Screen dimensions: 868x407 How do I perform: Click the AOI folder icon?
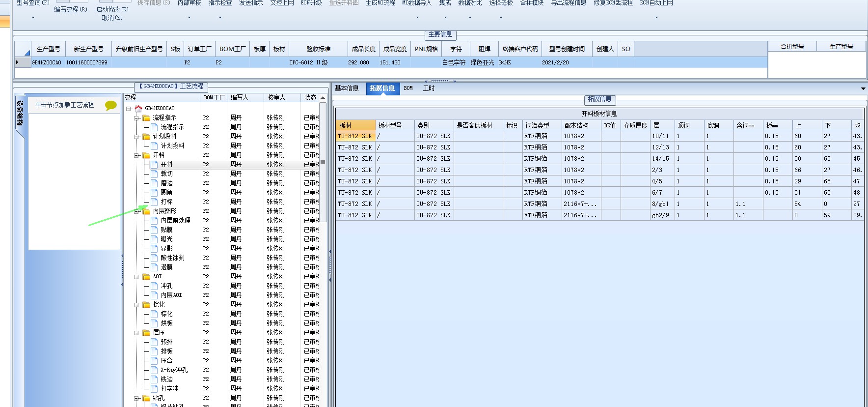(x=146, y=276)
